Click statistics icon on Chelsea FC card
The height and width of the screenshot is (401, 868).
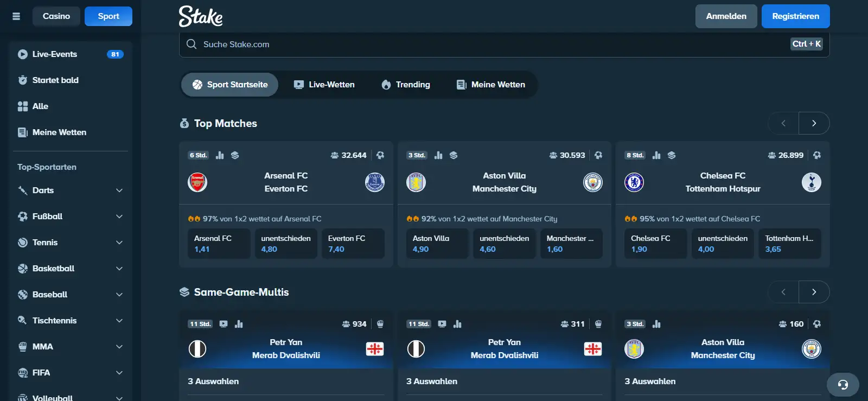656,155
